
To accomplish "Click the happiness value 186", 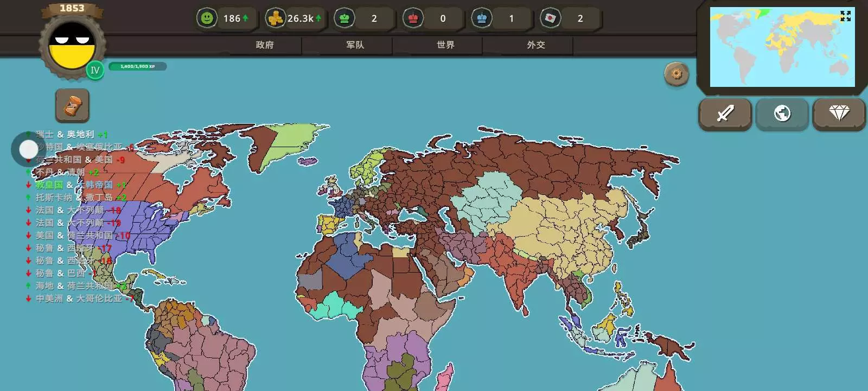I will click(x=232, y=18).
